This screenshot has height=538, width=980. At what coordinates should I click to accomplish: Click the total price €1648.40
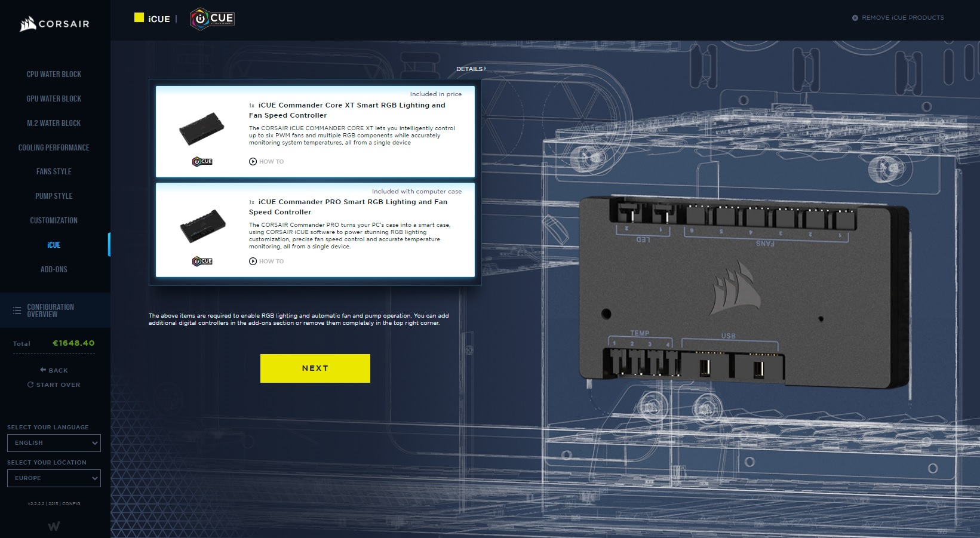[73, 343]
